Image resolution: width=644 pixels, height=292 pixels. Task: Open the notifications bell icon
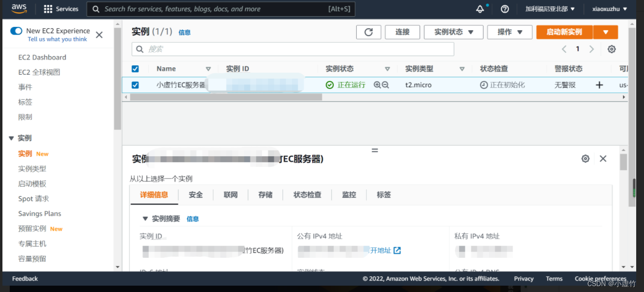[480, 9]
